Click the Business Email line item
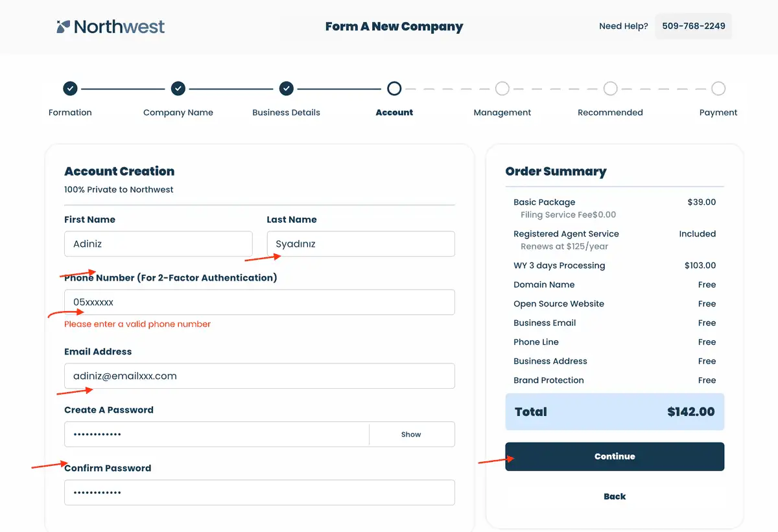The image size is (778, 532). (x=545, y=323)
